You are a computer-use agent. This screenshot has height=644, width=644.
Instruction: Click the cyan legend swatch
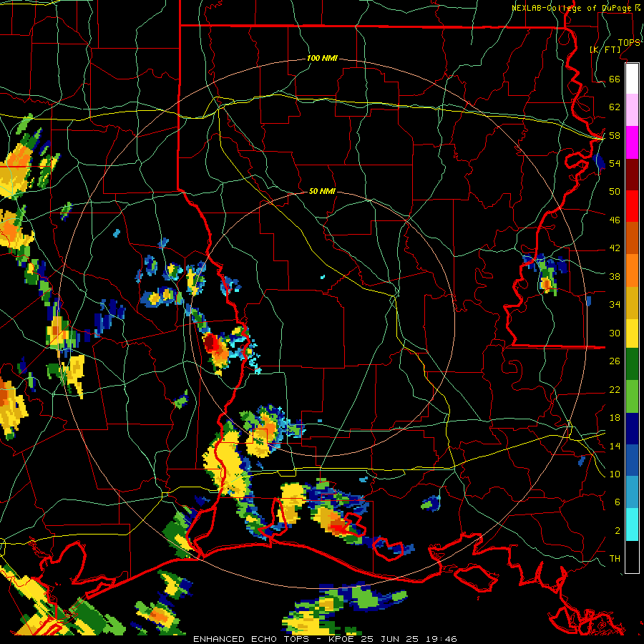pos(632,525)
